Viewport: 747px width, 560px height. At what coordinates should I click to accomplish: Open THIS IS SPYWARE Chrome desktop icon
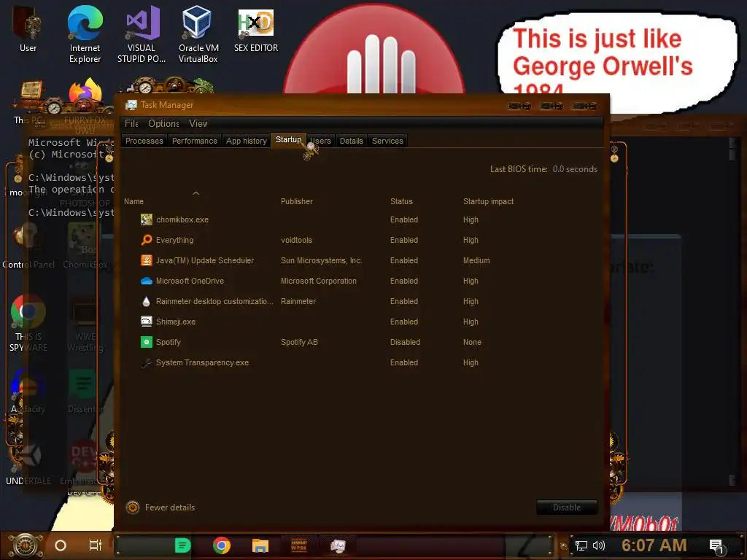pos(28,324)
